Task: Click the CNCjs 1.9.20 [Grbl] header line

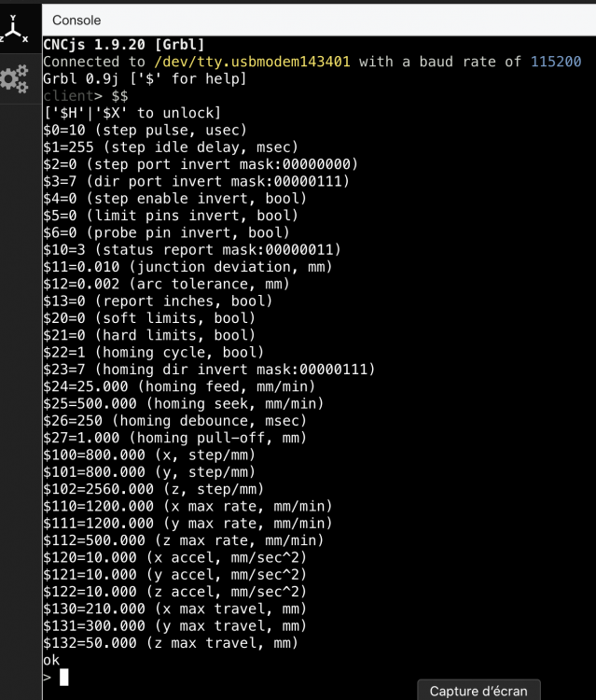Action: click(124, 44)
